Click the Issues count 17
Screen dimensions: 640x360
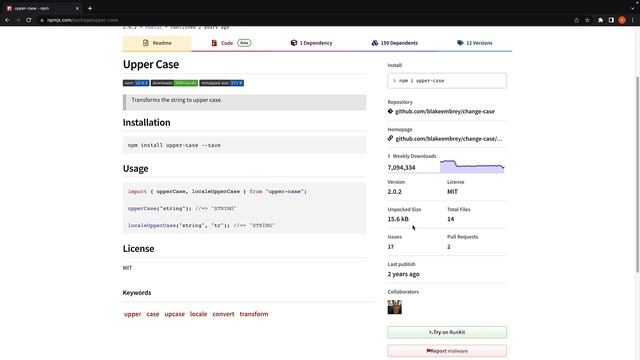tap(391, 247)
